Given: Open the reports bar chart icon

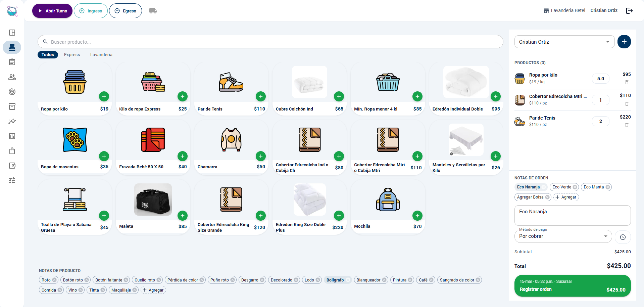Looking at the screenshot, I should point(12,136).
